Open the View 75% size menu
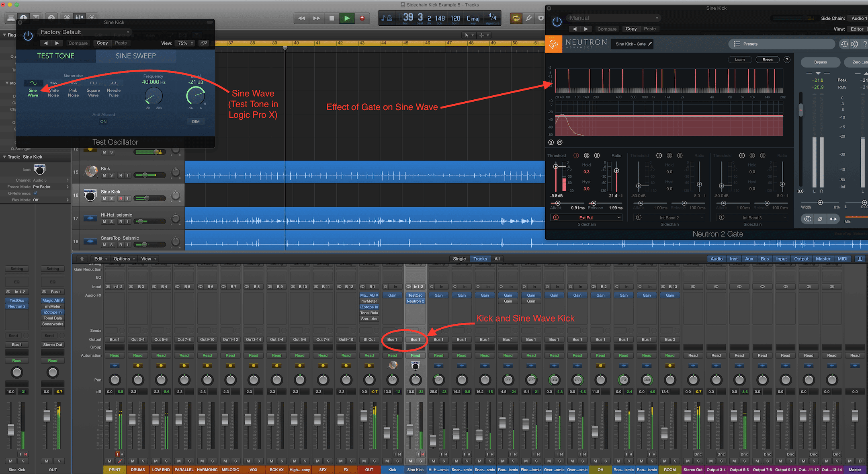The image size is (868, 474). pyautogui.click(x=185, y=43)
